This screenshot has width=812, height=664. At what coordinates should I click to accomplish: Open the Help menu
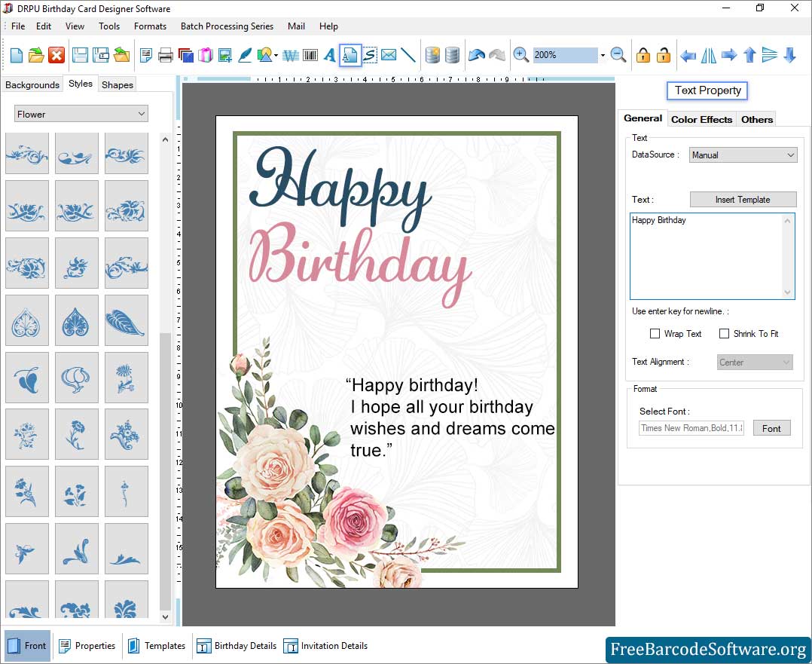328,26
